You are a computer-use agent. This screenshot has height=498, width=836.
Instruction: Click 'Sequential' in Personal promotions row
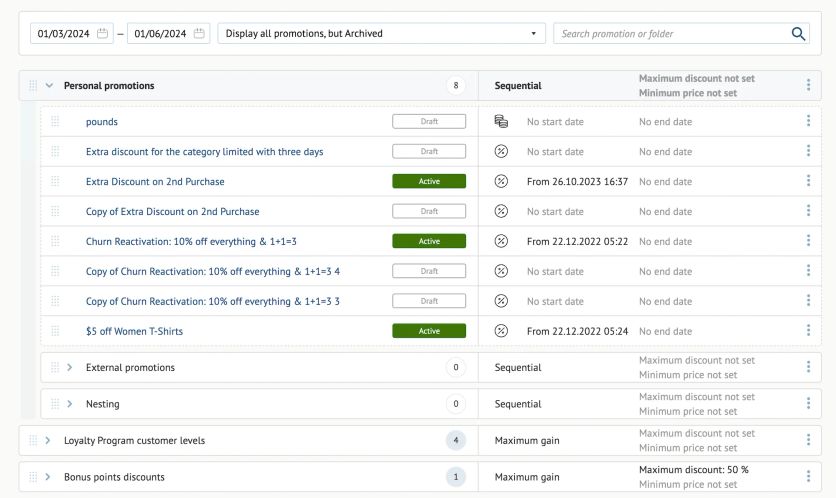(518, 85)
